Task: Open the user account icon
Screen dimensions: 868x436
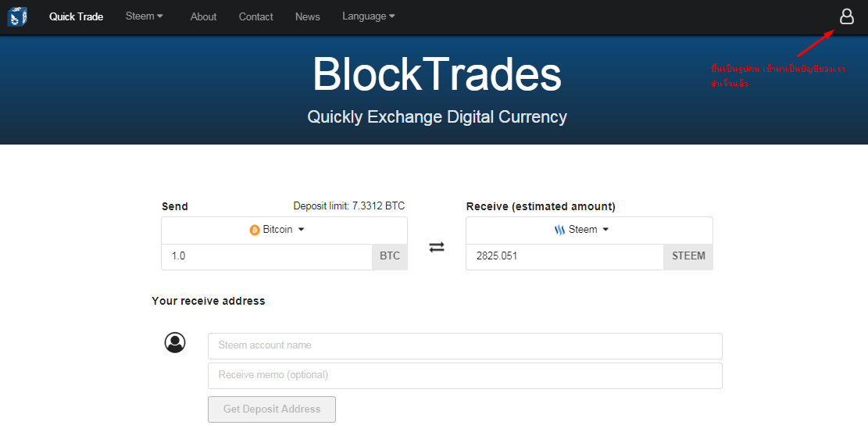Action: coord(846,16)
